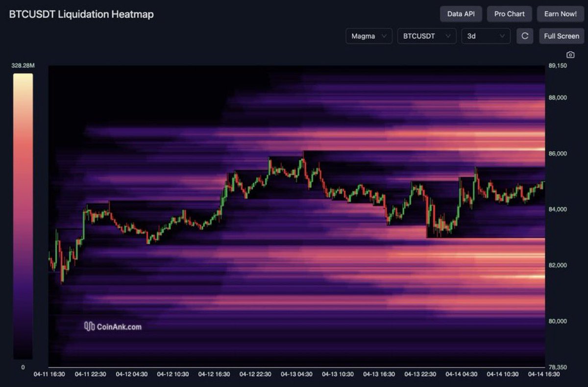Open the 3d time range dropdown
This screenshot has width=588, height=387.
486,36
